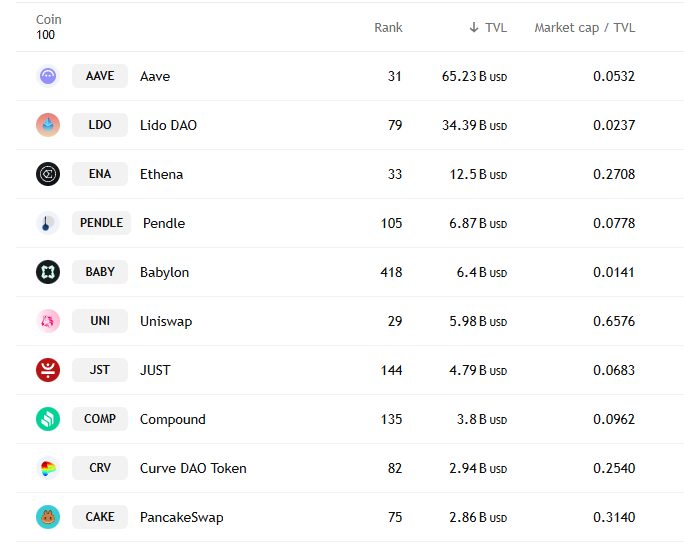
Task: Click the Aave coin logo icon
Action: click(x=48, y=76)
